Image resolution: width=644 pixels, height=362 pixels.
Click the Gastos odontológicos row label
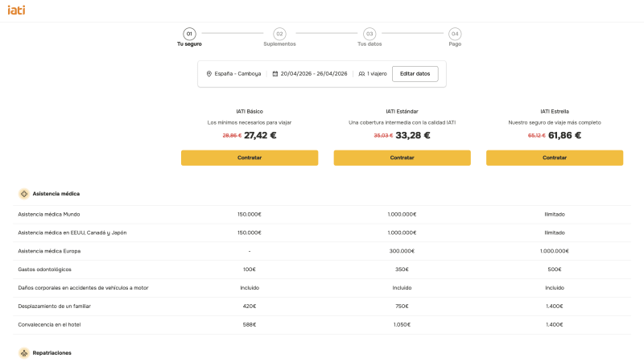(x=44, y=269)
